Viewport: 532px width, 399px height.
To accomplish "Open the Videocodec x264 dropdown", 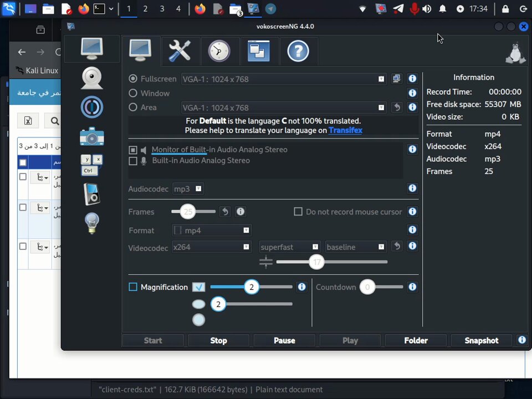I will (212, 247).
